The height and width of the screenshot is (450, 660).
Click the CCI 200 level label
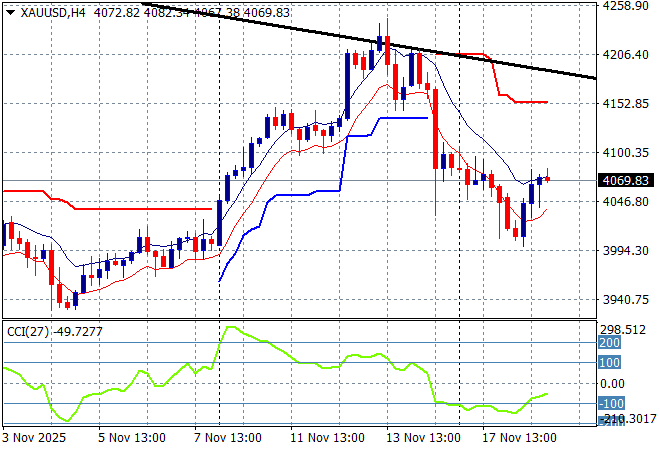[x=609, y=343]
